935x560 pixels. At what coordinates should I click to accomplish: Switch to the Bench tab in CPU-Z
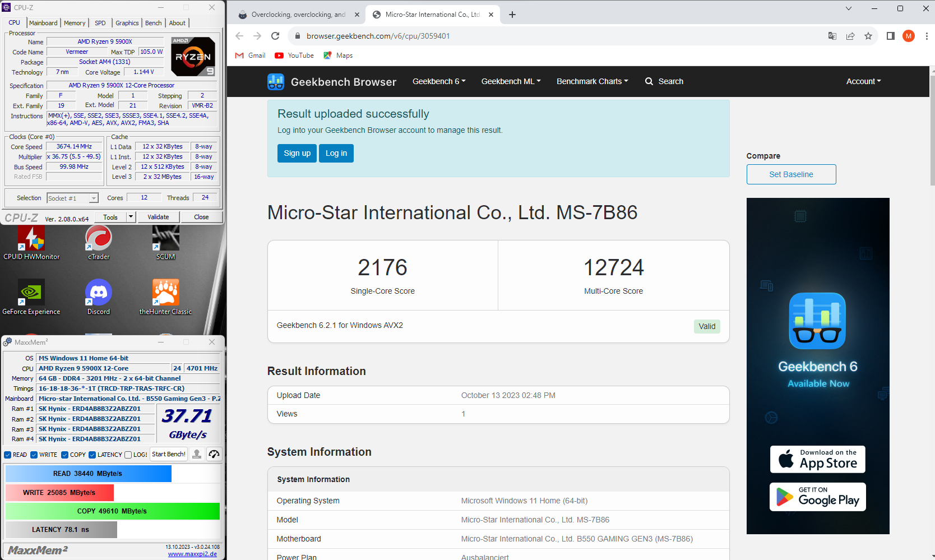[x=153, y=23]
